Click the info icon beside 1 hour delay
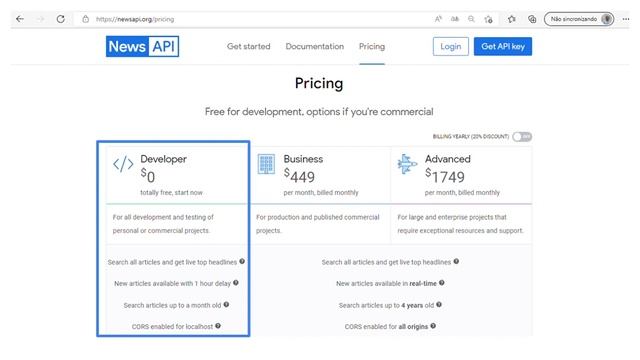 (236, 282)
